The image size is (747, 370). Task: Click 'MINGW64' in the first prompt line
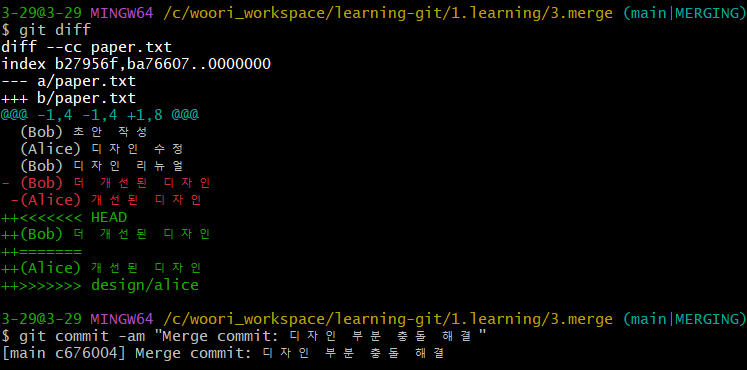coord(122,13)
